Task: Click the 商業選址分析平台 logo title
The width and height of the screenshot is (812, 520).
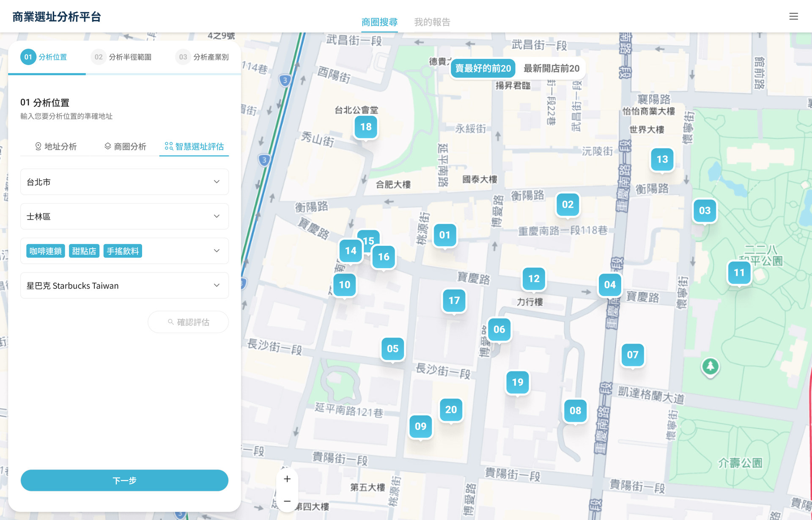Action: point(57,17)
